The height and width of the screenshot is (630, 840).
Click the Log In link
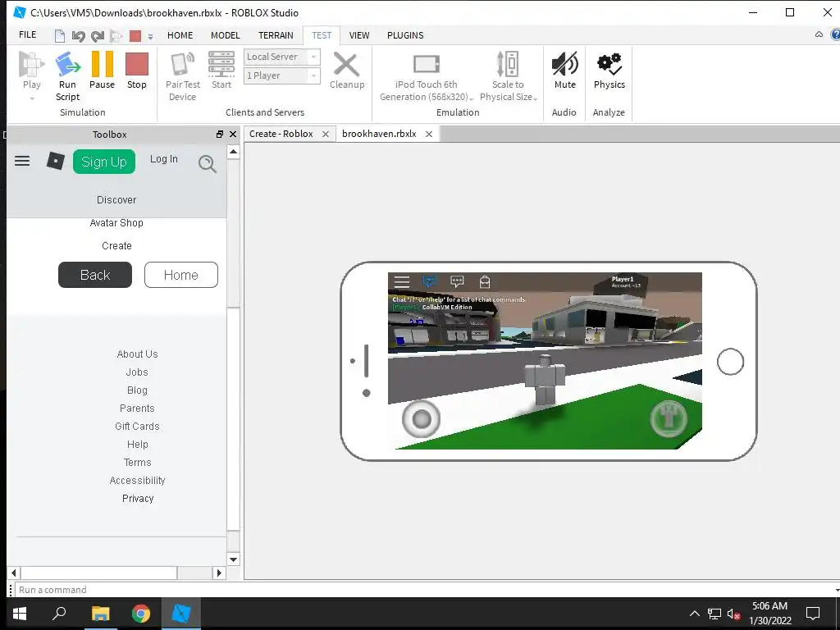[x=163, y=159]
